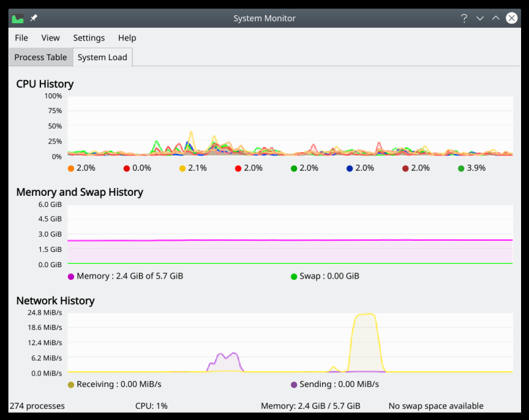Open the Settings menu
This screenshot has width=529, height=420.
[x=89, y=38]
